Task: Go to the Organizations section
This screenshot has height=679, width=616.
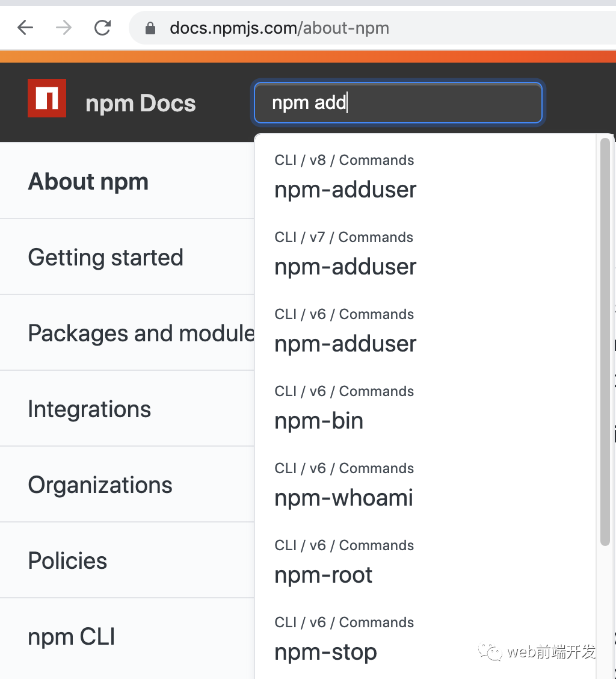Action: click(100, 485)
